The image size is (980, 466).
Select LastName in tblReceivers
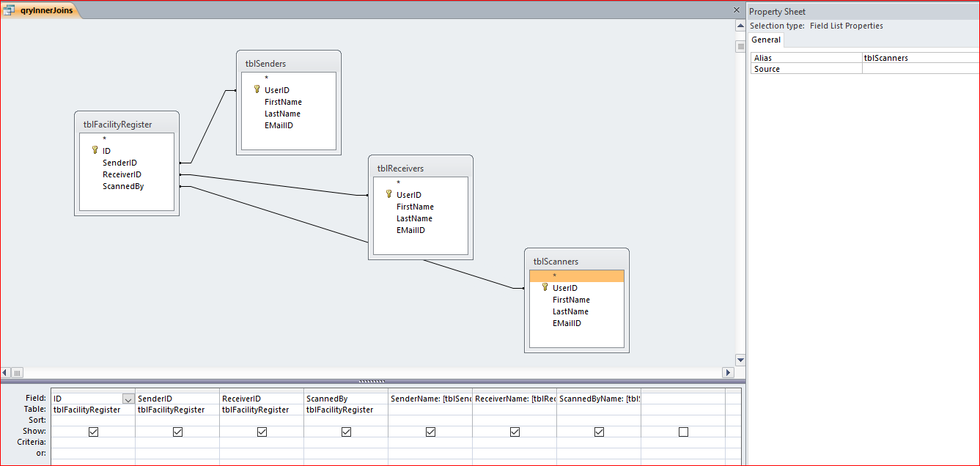pyautogui.click(x=414, y=218)
